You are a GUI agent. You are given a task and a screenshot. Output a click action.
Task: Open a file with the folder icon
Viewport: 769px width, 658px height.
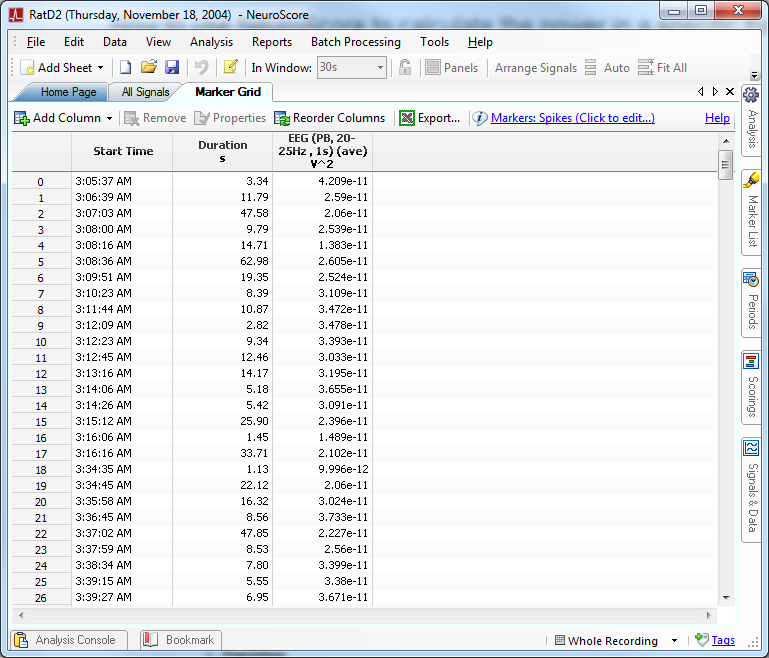149,67
